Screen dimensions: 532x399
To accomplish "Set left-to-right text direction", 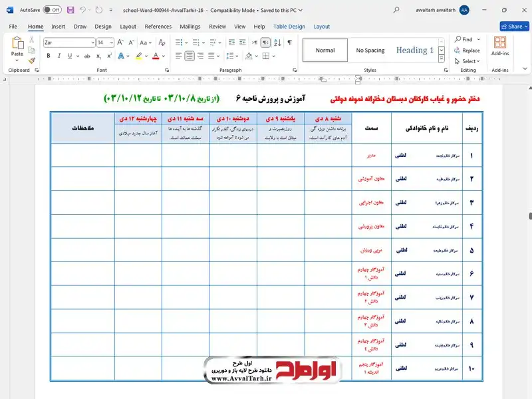I will click(255, 43).
